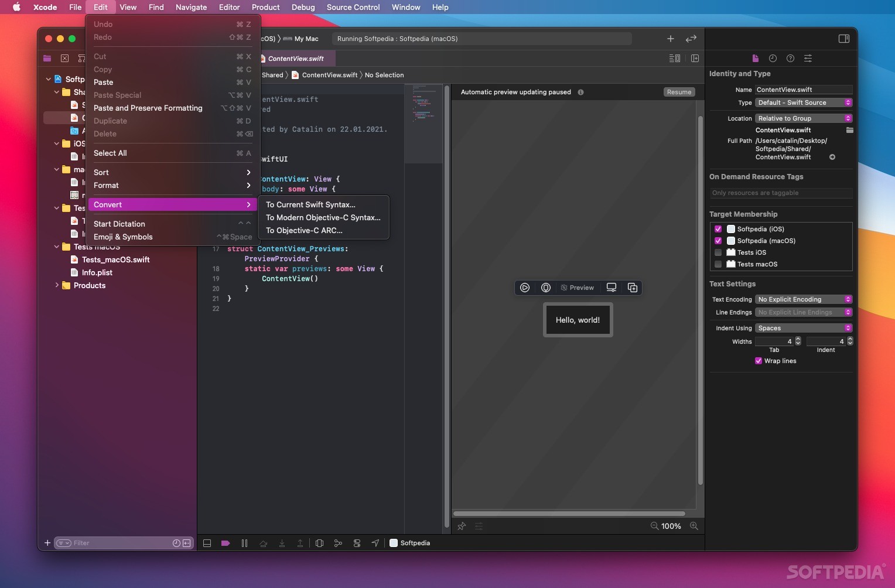The image size is (895, 588).
Task: Show source-controlled files filter
Action: coord(187,543)
